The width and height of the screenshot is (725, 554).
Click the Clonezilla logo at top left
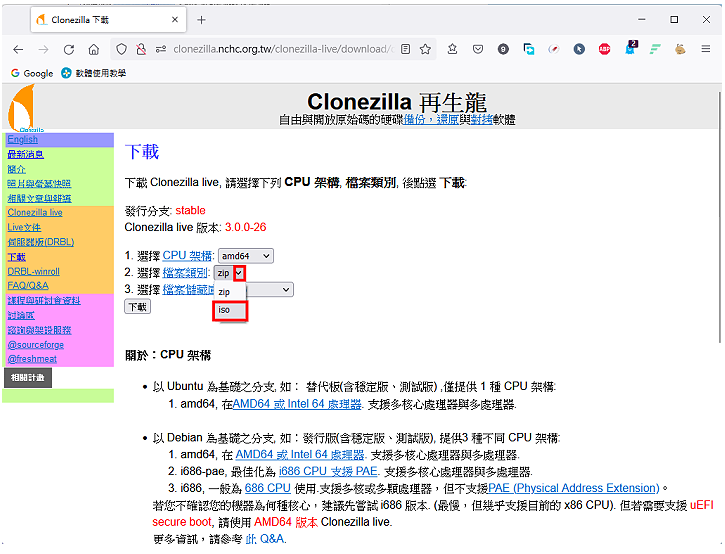pos(21,109)
